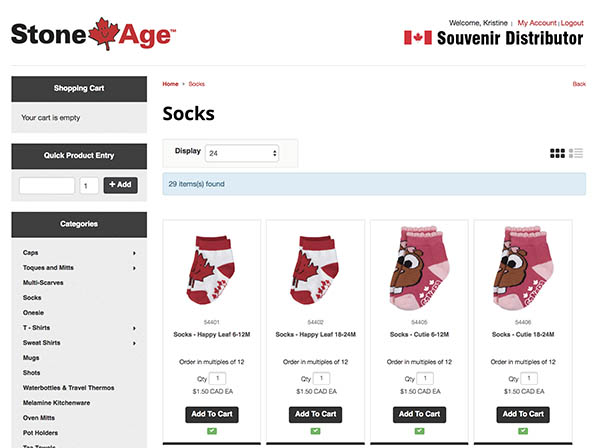Click the My Account link
The width and height of the screenshot is (600, 448).
click(x=537, y=23)
